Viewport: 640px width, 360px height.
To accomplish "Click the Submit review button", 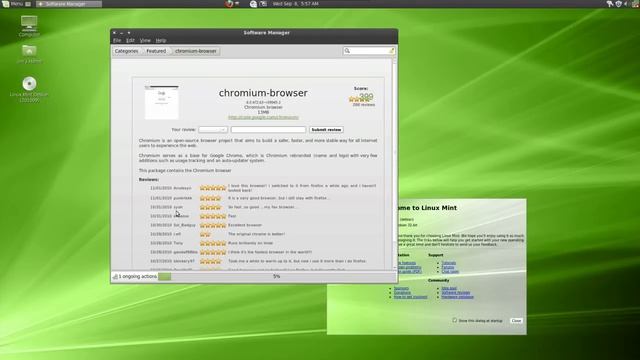I will (x=326, y=129).
